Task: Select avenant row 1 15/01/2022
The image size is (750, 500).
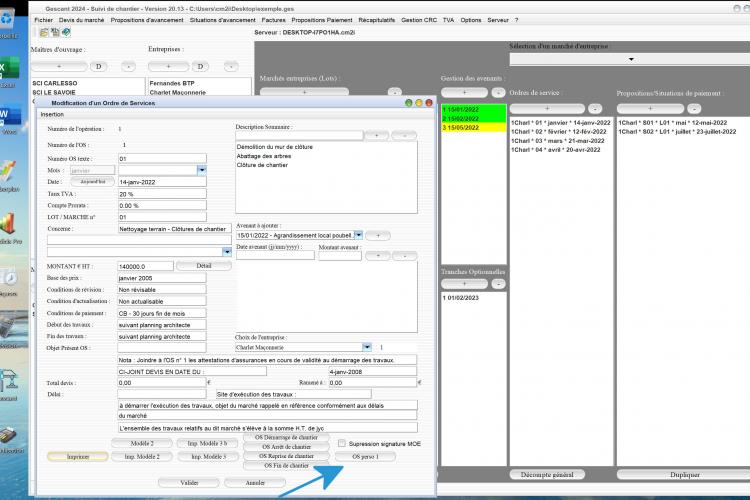Action: coord(474,110)
